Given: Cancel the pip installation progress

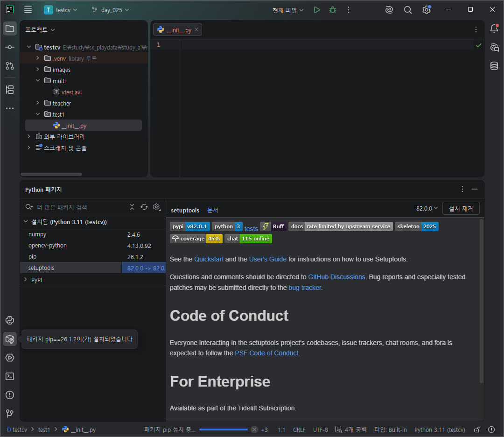Looking at the screenshot, I should [x=254, y=430].
